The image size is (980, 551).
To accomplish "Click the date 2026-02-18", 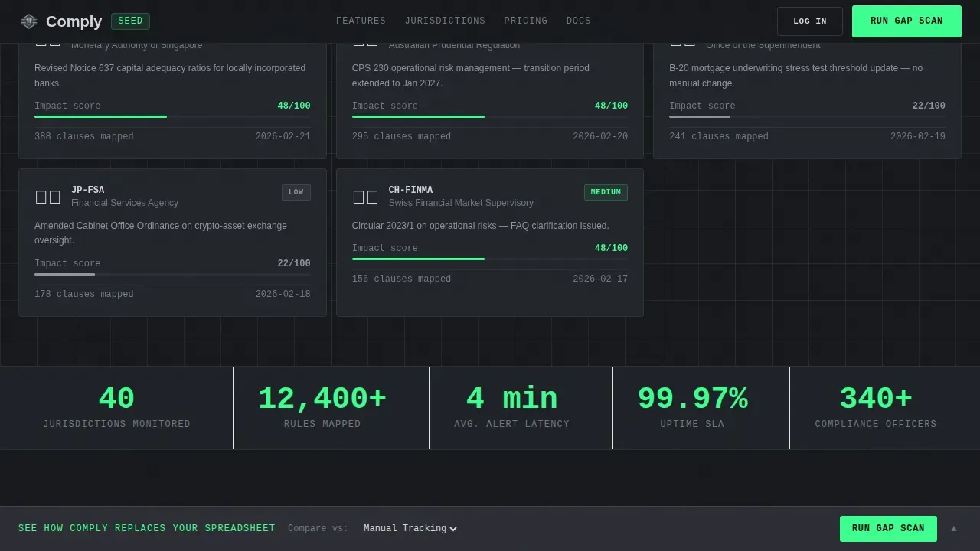I will tap(283, 294).
